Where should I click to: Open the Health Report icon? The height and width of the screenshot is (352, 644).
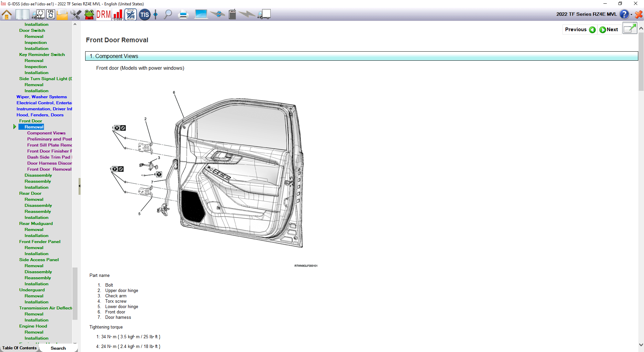click(x=130, y=14)
